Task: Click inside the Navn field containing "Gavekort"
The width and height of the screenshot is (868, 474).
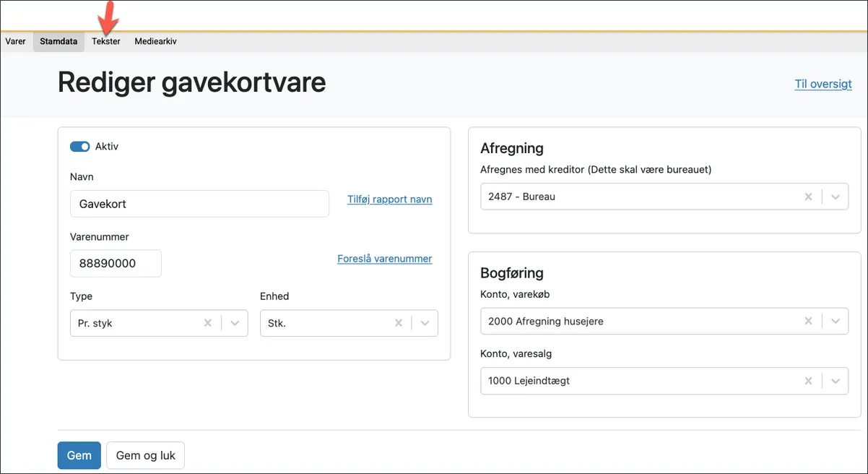Action: pos(199,204)
